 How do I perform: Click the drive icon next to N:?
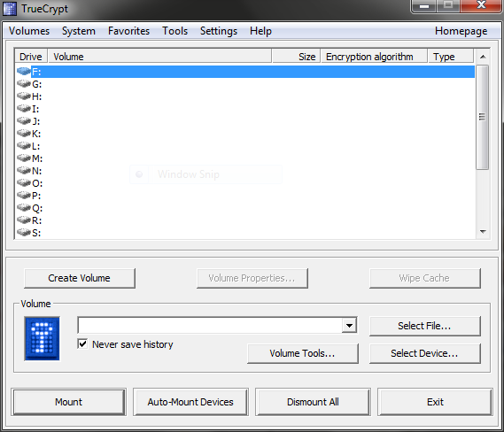click(24, 170)
